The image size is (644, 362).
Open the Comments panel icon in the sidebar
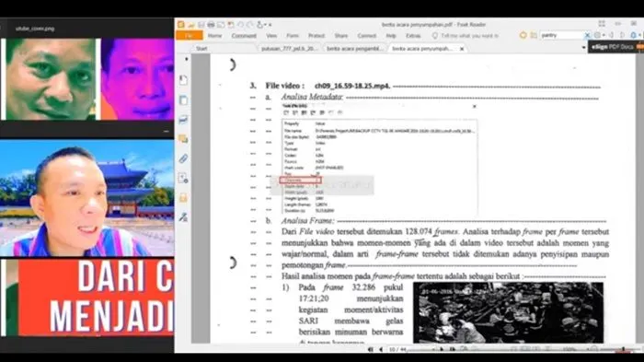click(x=183, y=139)
